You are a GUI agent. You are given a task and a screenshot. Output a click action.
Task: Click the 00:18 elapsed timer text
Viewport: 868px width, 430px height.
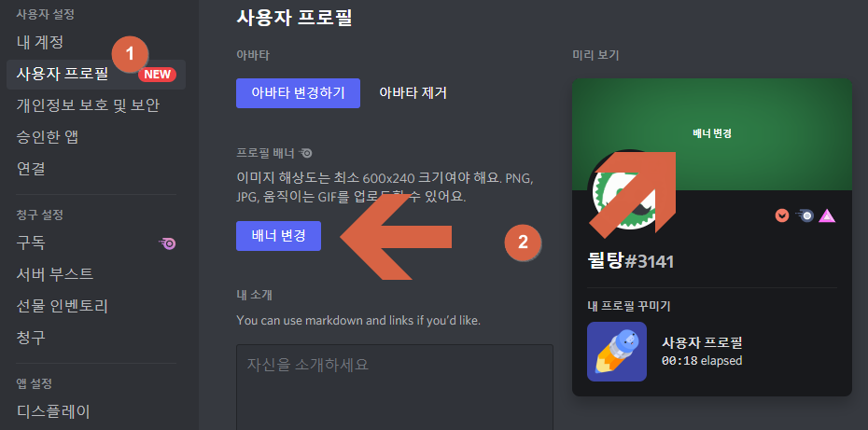tap(702, 361)
